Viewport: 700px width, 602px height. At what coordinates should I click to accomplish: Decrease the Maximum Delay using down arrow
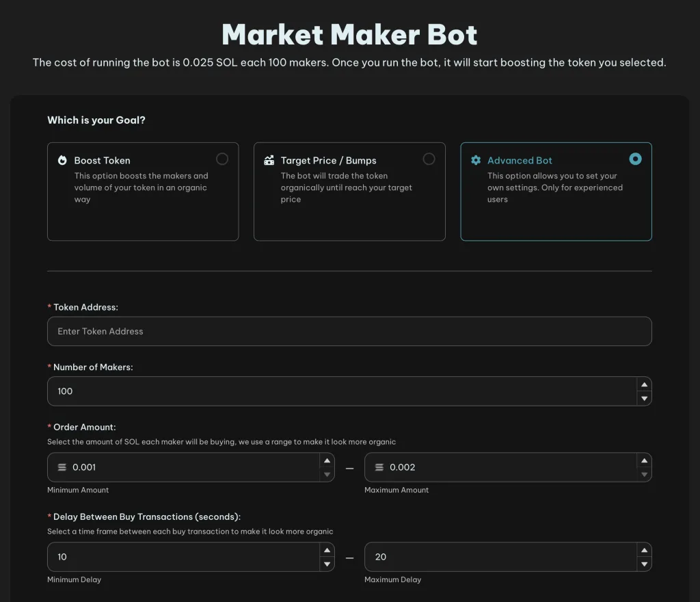click(x=643, y=564)
